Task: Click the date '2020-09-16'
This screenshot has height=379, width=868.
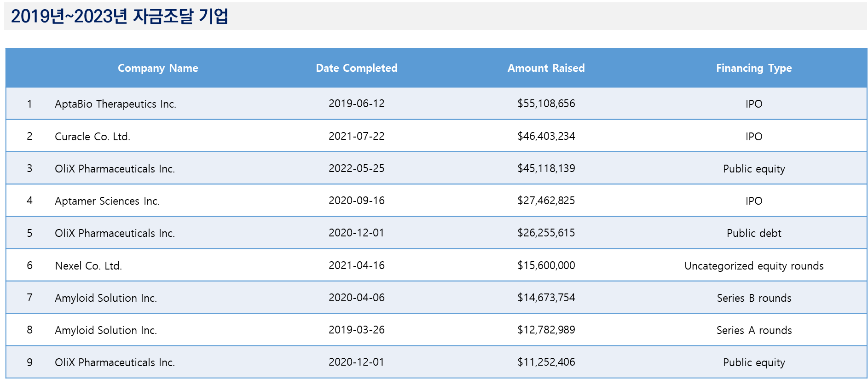Action: tap(357, 201)
